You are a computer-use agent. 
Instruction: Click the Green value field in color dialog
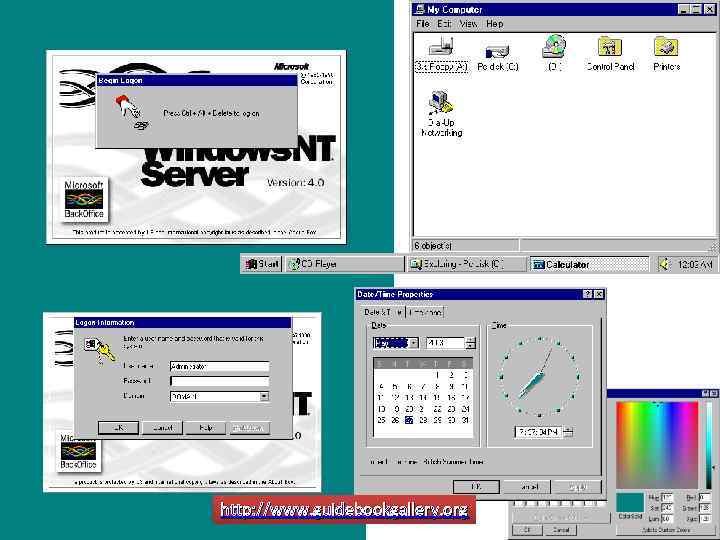[704, 508]
